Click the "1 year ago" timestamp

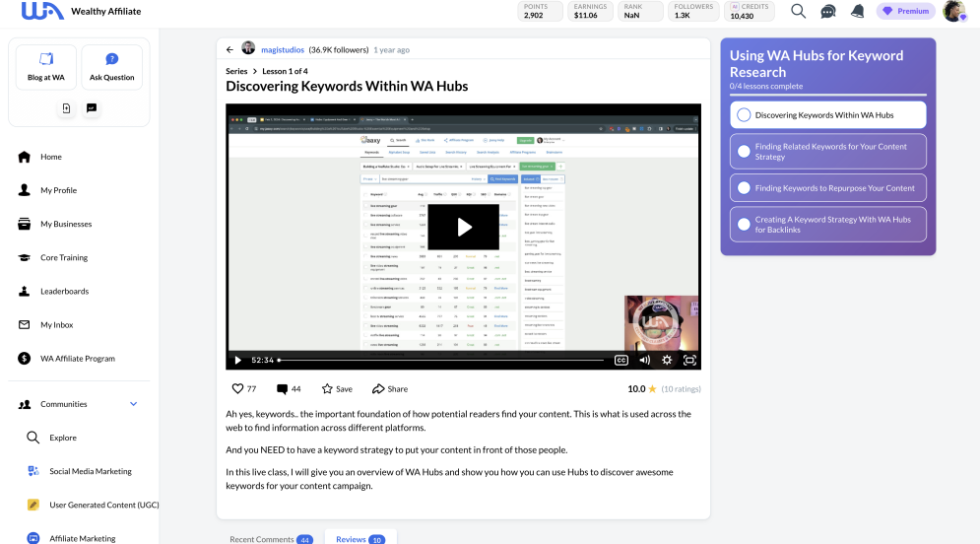[x=392, y=50]
